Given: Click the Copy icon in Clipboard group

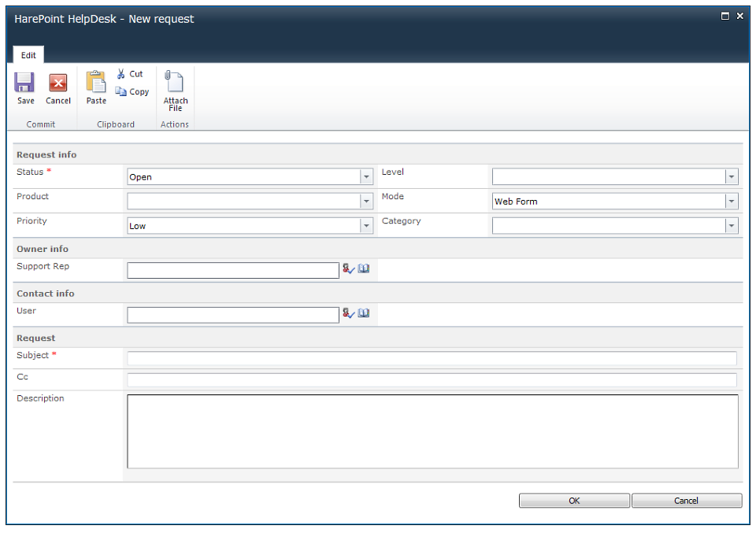Looking at the screenshot, I should click(121, 92).
